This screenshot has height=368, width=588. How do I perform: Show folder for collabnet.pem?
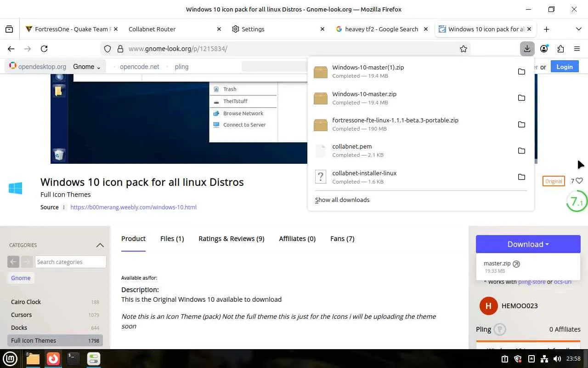(521, 151)
